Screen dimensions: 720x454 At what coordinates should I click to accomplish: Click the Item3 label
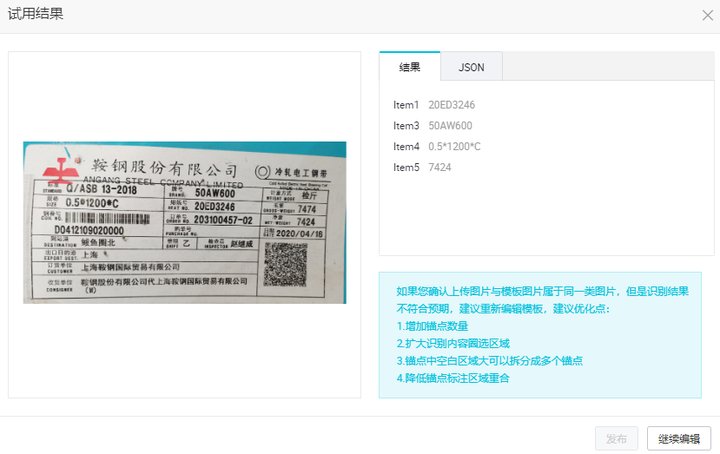[x=406, y=126]
